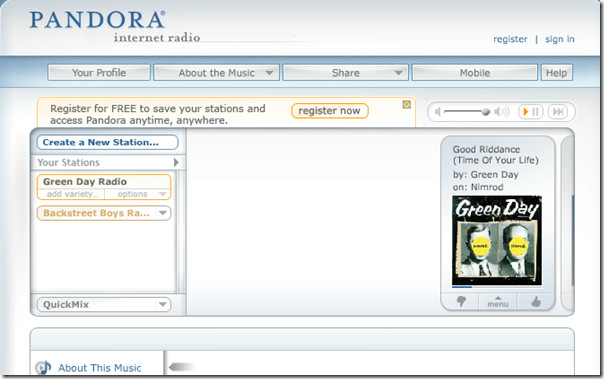Close the register banner

coord(407,104)
